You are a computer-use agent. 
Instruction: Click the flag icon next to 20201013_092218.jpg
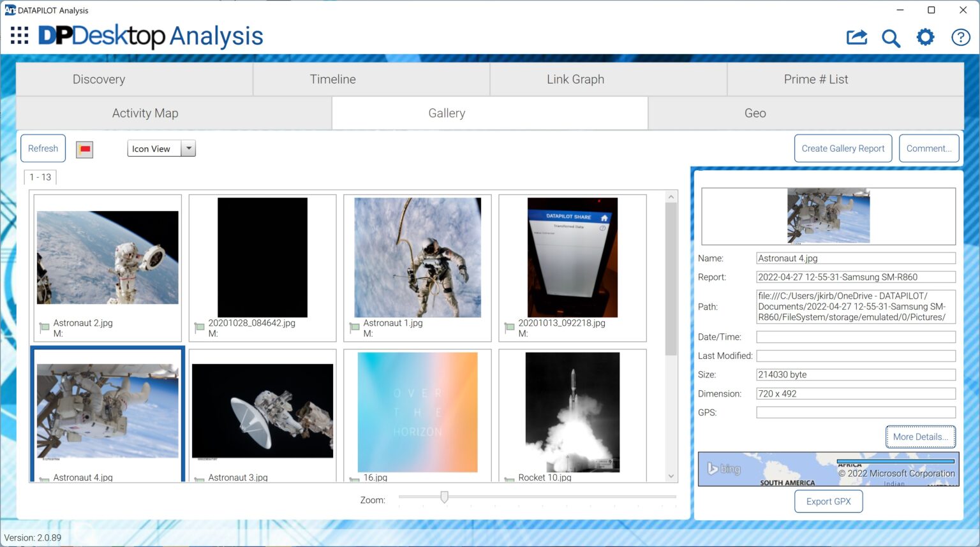click(509, 327)
